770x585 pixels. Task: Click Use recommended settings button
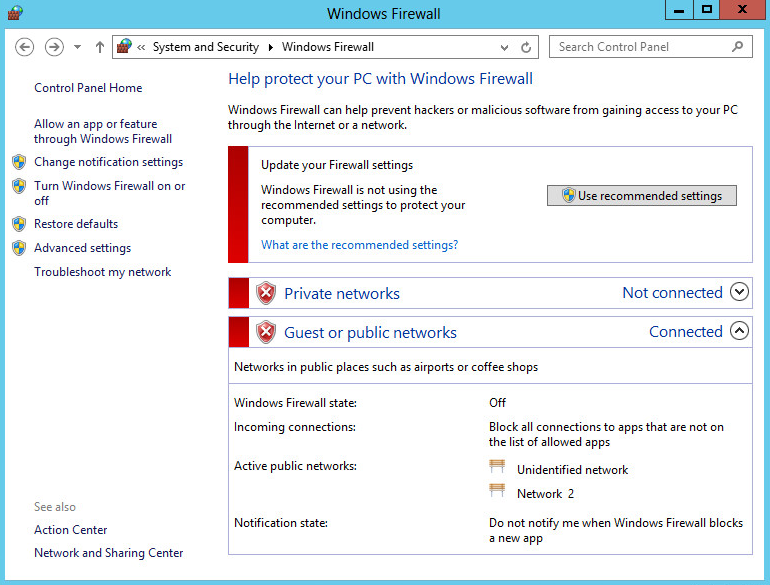642,195
